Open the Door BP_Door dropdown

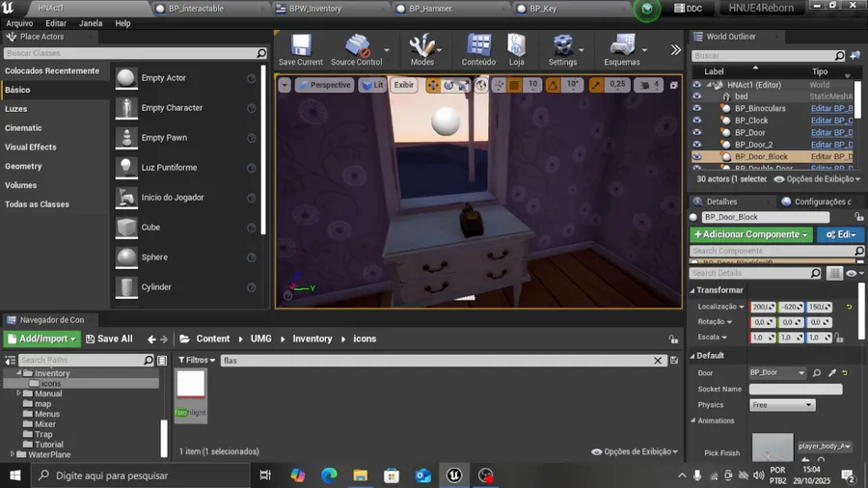click(777, 373)
